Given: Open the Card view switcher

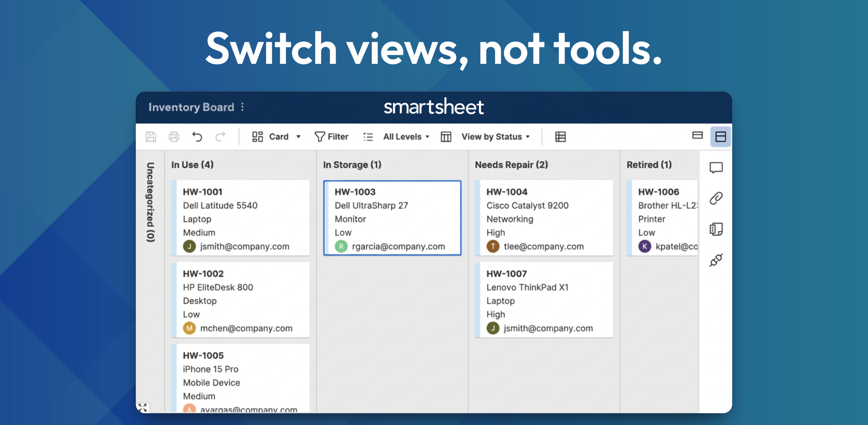Looking at the screenshot, I should (x=276, y=137).
